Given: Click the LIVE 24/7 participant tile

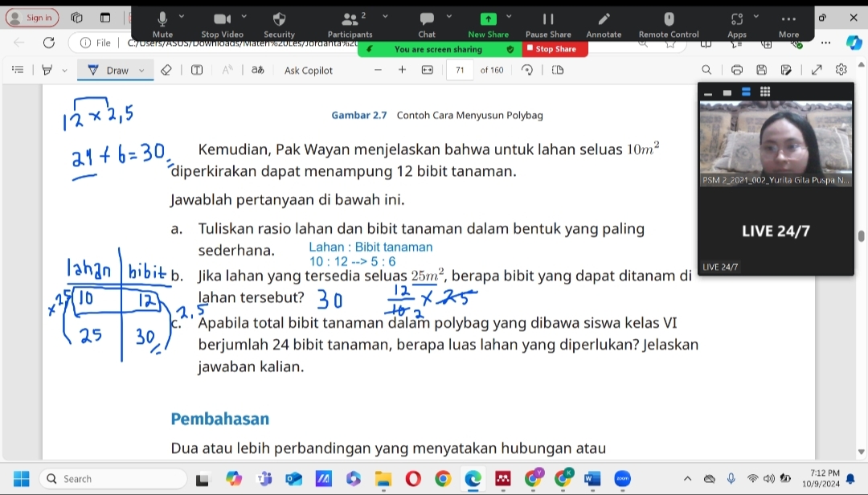Looking at the screenshot, I should 776,231.
